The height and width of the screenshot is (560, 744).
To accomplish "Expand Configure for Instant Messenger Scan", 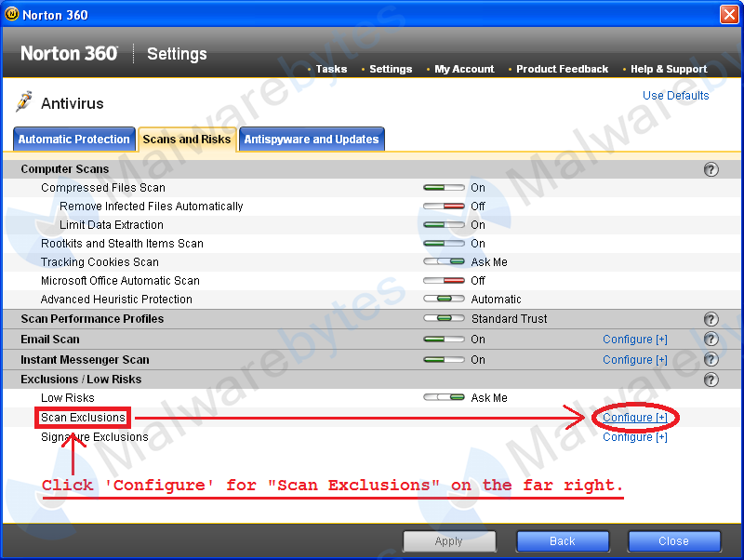I will (635, 360).
